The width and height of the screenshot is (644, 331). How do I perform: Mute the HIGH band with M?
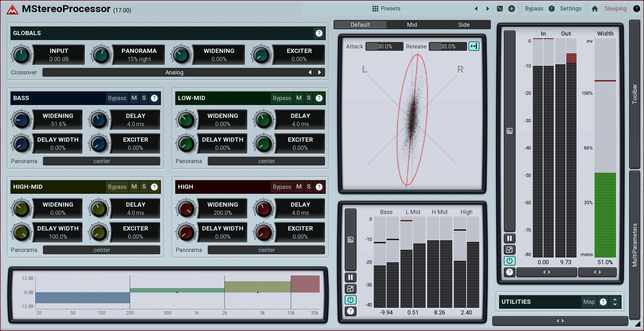[x=299, y=187]
